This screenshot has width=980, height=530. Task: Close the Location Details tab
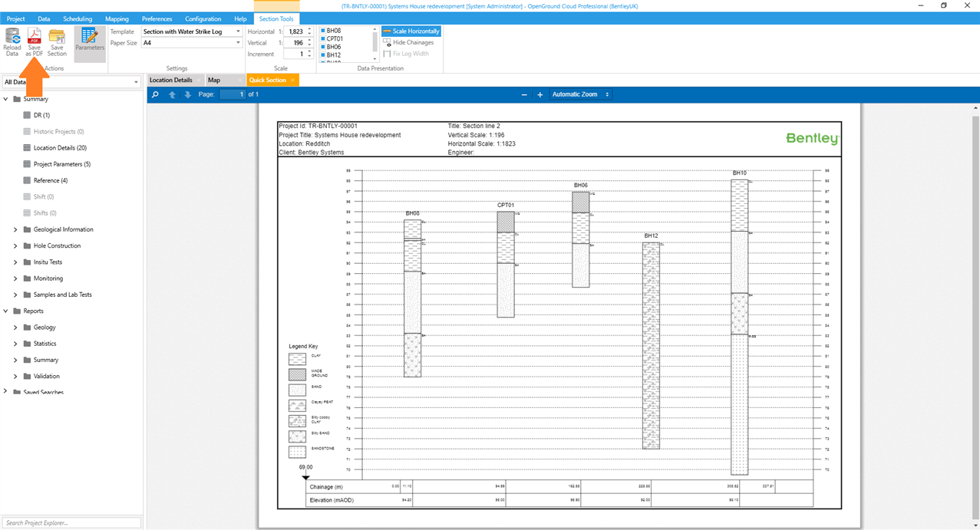[199, 80]
